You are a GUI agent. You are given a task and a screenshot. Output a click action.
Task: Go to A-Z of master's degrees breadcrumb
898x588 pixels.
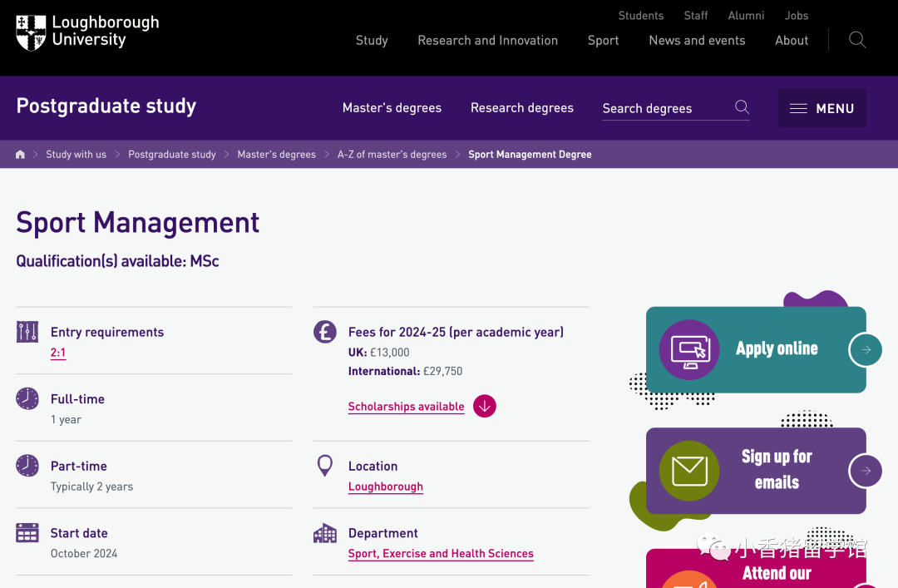coord(392,154)
